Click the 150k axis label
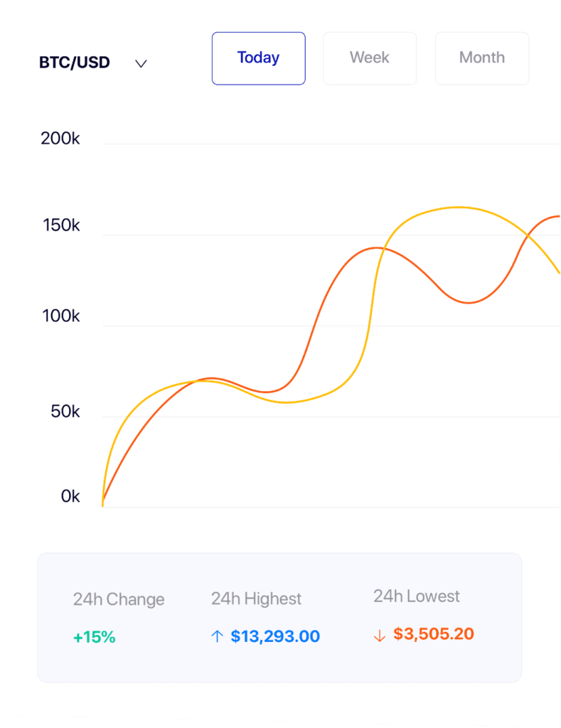Viewport: 561px width, 728px height. point(60,225)
